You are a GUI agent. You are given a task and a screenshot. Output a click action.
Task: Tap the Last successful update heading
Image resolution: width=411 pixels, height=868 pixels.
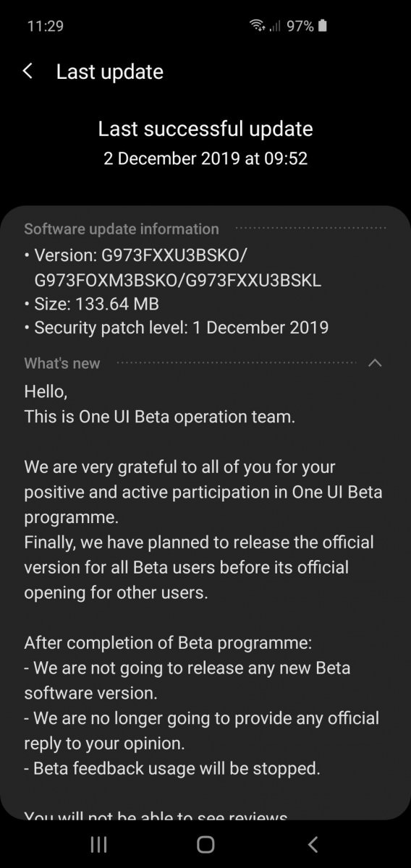pyautogui.click(x=205, y=129)
